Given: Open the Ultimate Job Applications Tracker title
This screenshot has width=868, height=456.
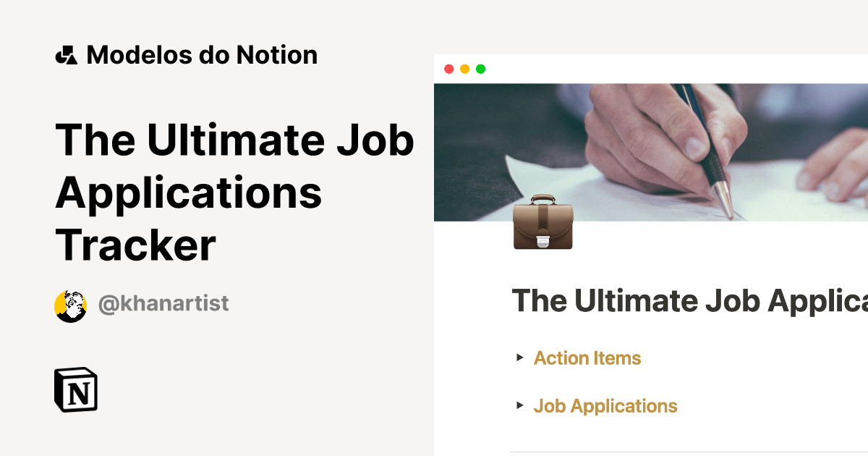Looking at the screenshot, I should (x=235, y=192).
